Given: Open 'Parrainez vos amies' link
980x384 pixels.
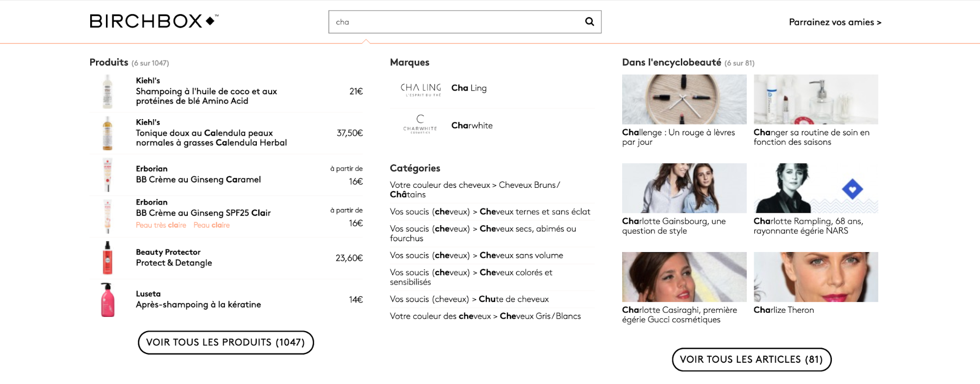Looking at the screenshot, I should 835,22.
